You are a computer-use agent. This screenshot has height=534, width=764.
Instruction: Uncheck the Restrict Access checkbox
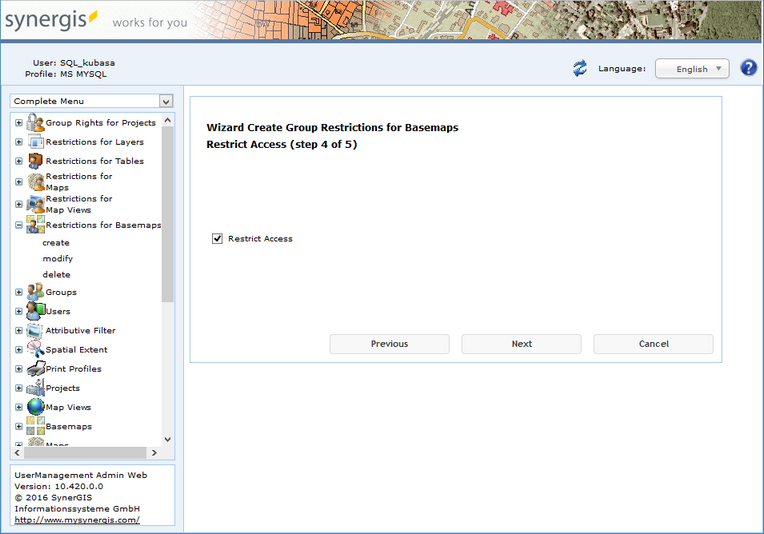(217, 238)
